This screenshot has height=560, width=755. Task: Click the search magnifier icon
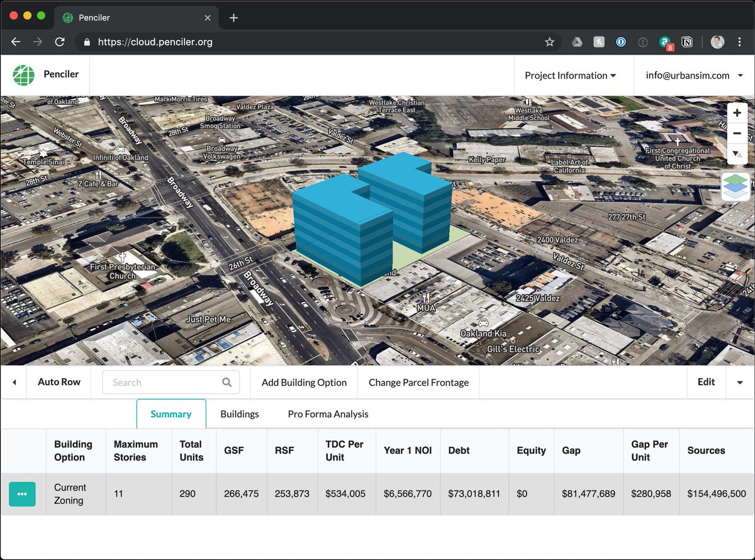click(227, 383)
